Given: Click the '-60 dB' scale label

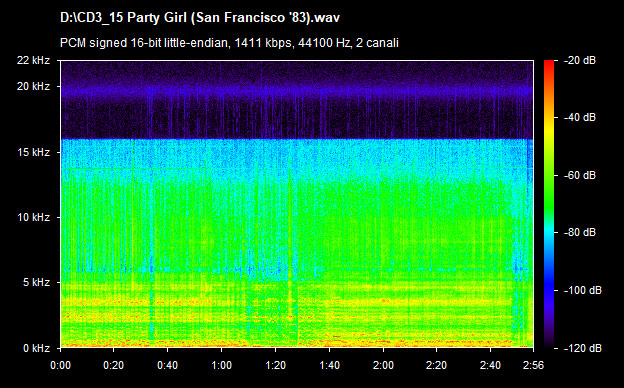Looking at the screenshot, I should 580,175.
